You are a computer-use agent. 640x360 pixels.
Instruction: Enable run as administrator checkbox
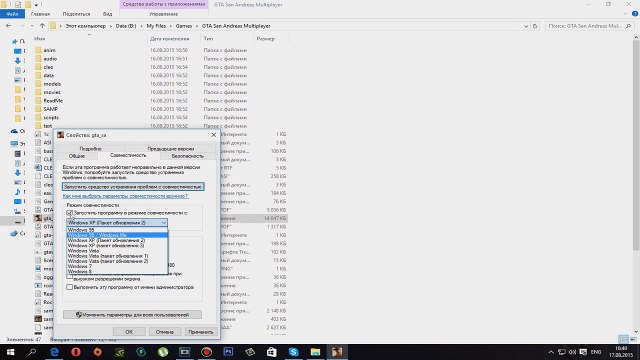(x=69, y=287)
